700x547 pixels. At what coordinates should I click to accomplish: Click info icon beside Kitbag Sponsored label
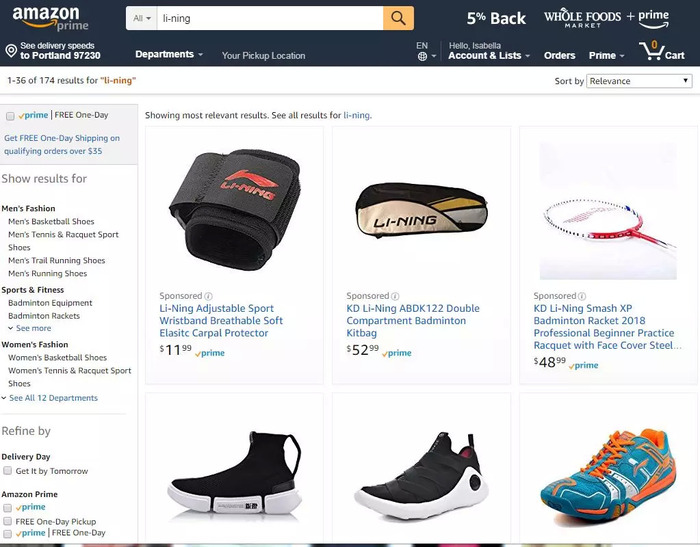(x=395, y=296)
